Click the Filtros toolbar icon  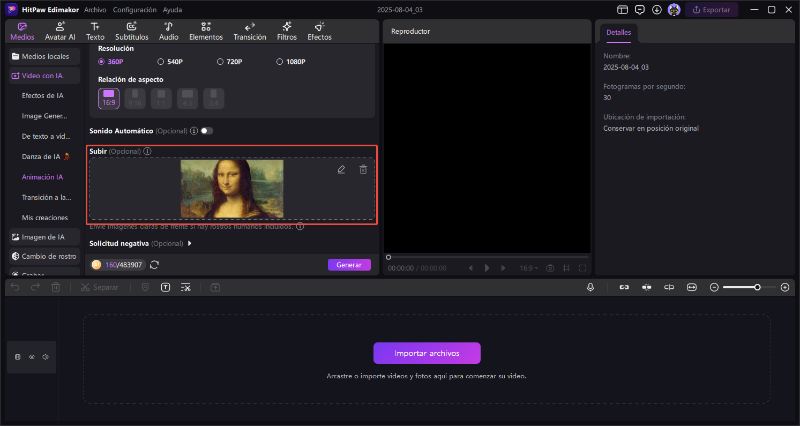click(287, 30)
